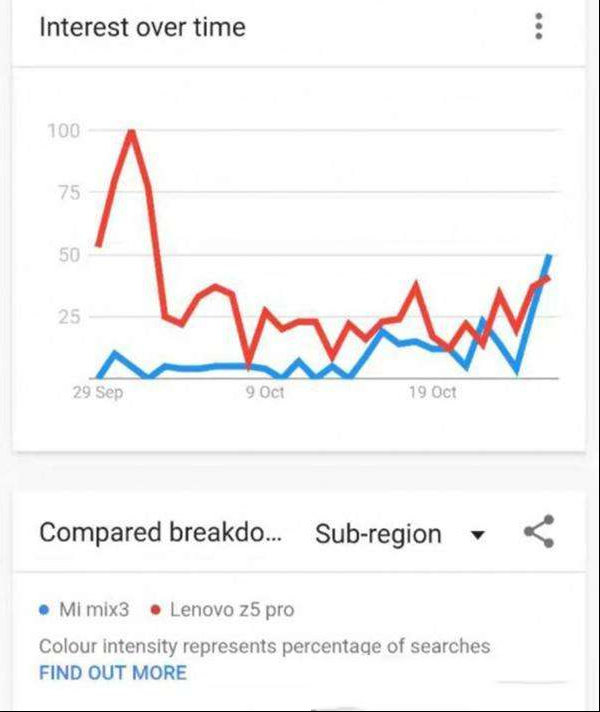Click the 50 value on y-axis
Screen dimensions: 600x712
pyautogui.click(x=69, y=255)
